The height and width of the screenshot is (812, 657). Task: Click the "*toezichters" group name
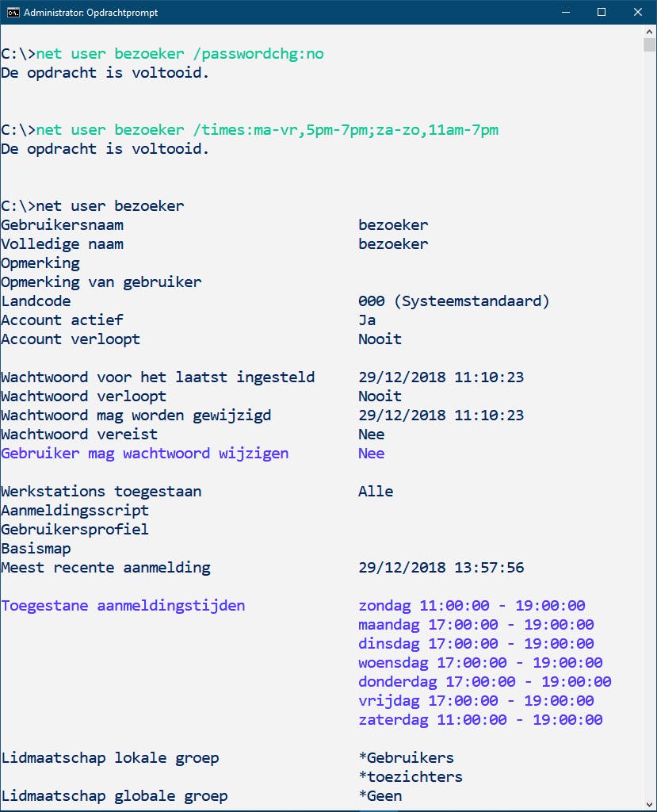pos(410,777)
